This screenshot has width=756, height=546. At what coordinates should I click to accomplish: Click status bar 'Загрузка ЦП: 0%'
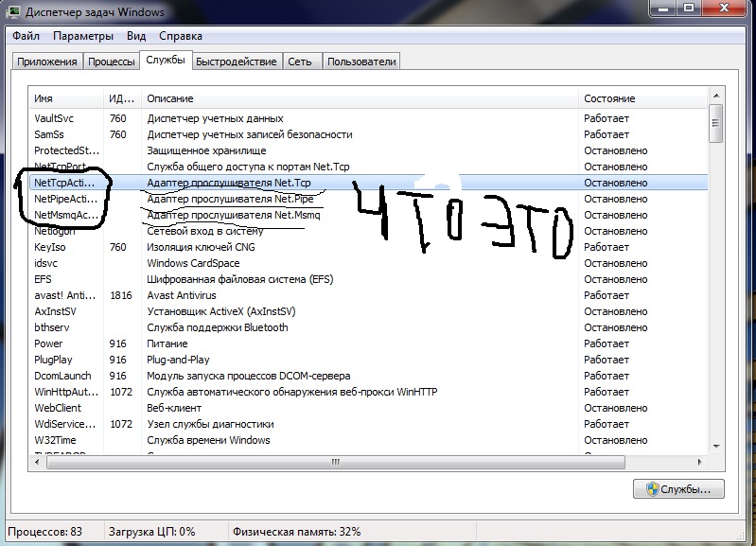(x=152, y=532)
